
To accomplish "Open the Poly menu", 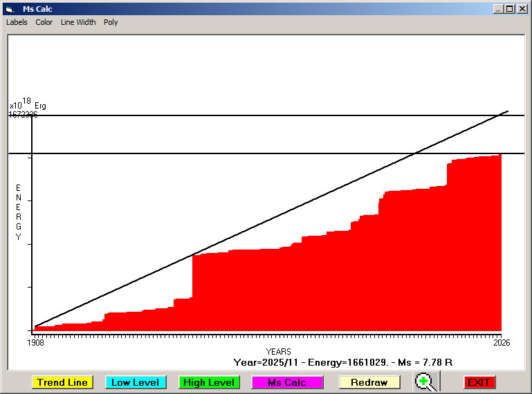I will (x=111, y=22).
